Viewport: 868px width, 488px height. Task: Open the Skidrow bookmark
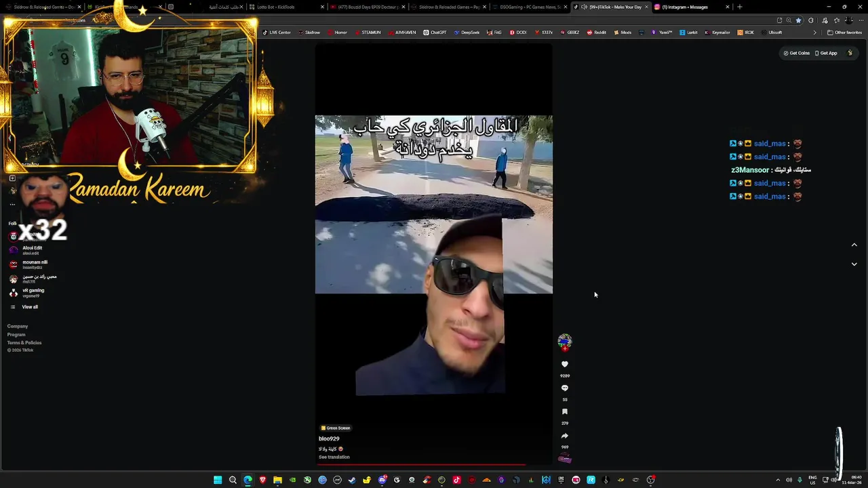(309, 33)
